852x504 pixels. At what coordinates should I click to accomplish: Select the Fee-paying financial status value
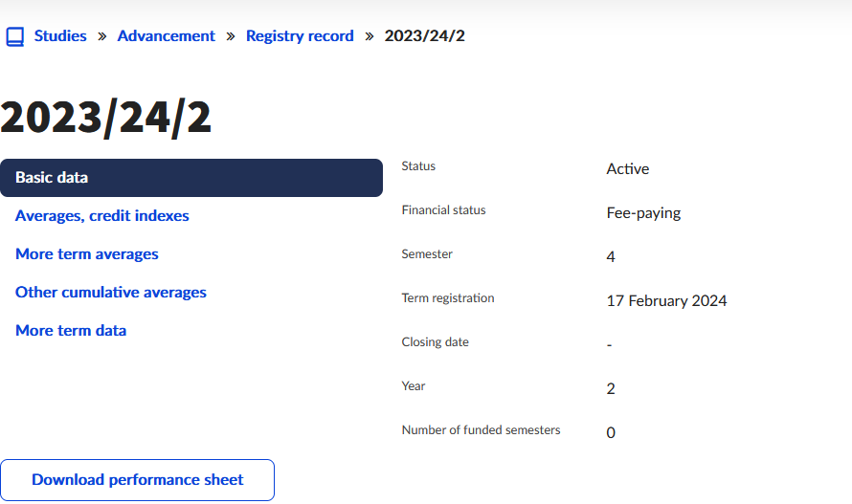click(643, 213)
